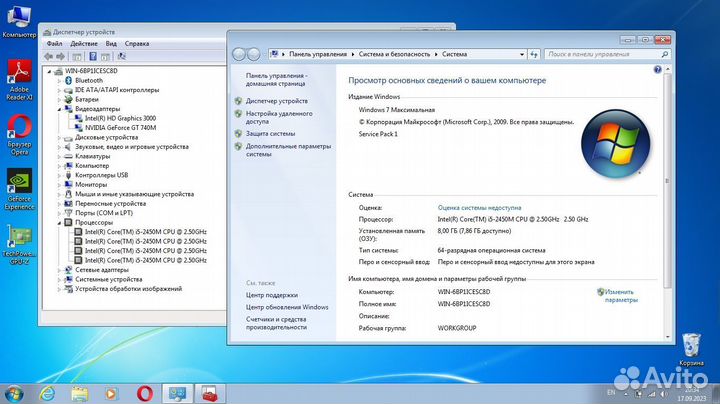Image resolution: width=720 pixels, height=404 pixels.
Task: Open Центр поддержки link
Action: click(x=272, y=295)
